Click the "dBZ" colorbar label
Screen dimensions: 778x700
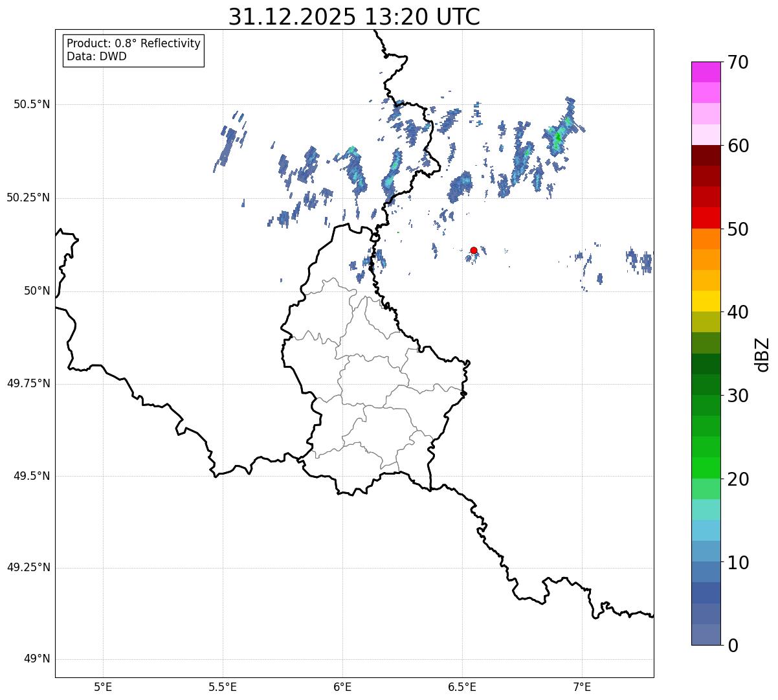coord(762,354)
